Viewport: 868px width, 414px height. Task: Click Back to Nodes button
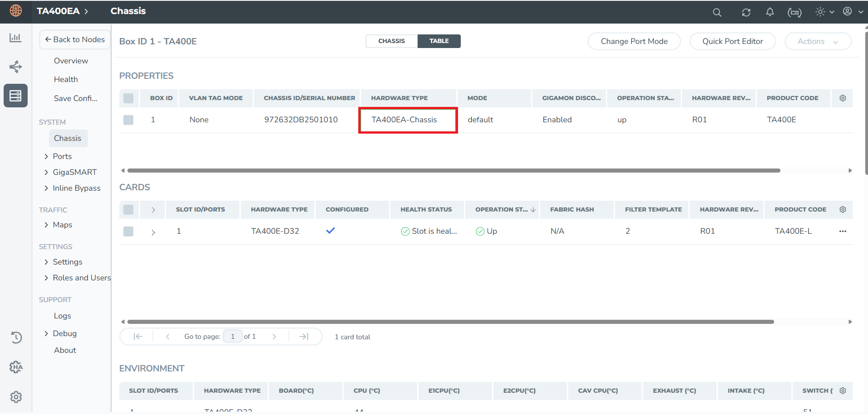coord(75,39)
